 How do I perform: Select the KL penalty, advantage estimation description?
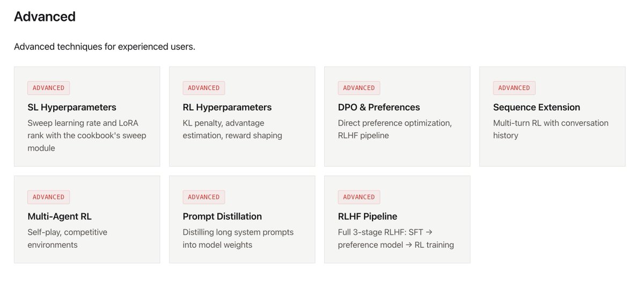[x=232, y=129]
